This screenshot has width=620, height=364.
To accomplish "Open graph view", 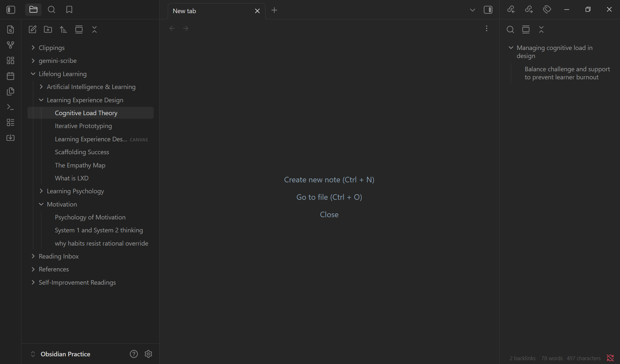I will pos(11,45).
